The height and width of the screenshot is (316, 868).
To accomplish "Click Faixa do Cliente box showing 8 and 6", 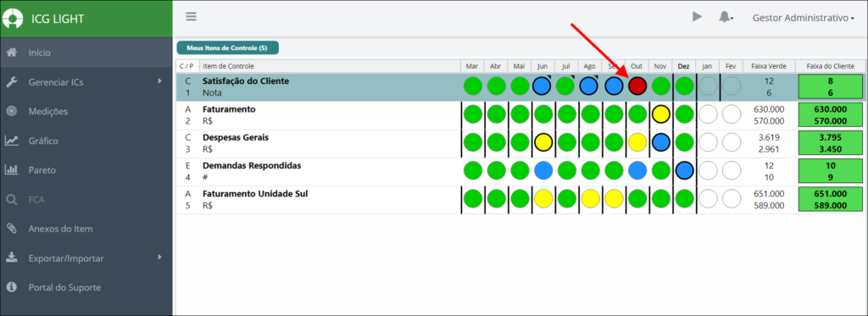I will pyautogui.click(x=831, y=87).
